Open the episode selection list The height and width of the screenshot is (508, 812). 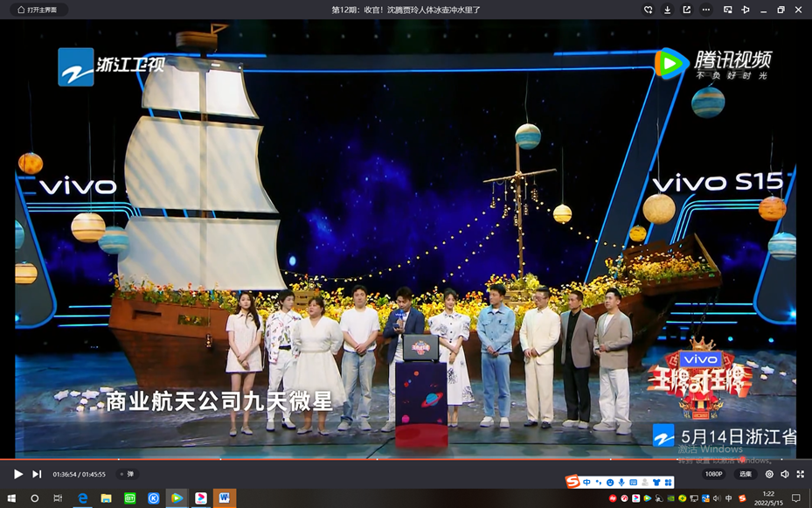pos(746,474)
